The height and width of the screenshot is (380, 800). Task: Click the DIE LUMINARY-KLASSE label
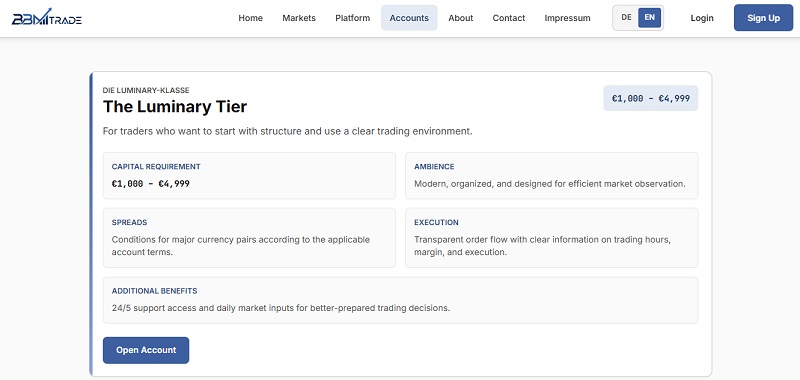[x=146, y=90]
